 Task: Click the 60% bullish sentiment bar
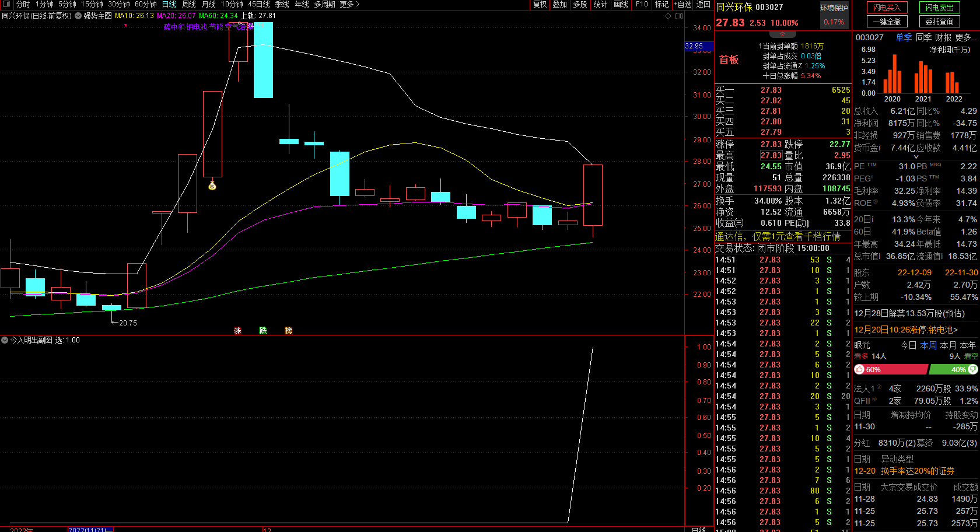(x=891, y=369)
